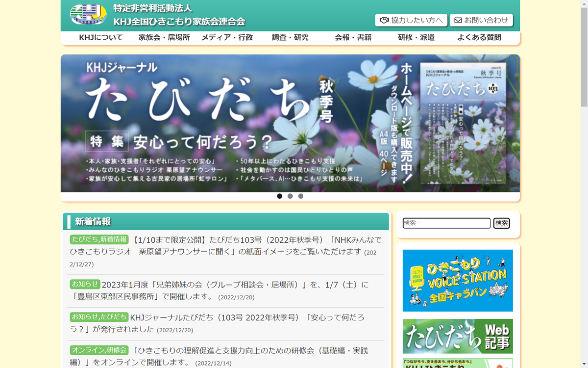Click the KHJ logo image in the header
The height and width of the screenshot is (368, 588).
tap(88, 15)
